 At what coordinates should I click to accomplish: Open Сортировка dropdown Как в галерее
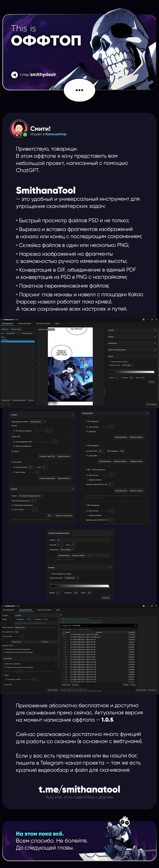[x=67, y=550]
